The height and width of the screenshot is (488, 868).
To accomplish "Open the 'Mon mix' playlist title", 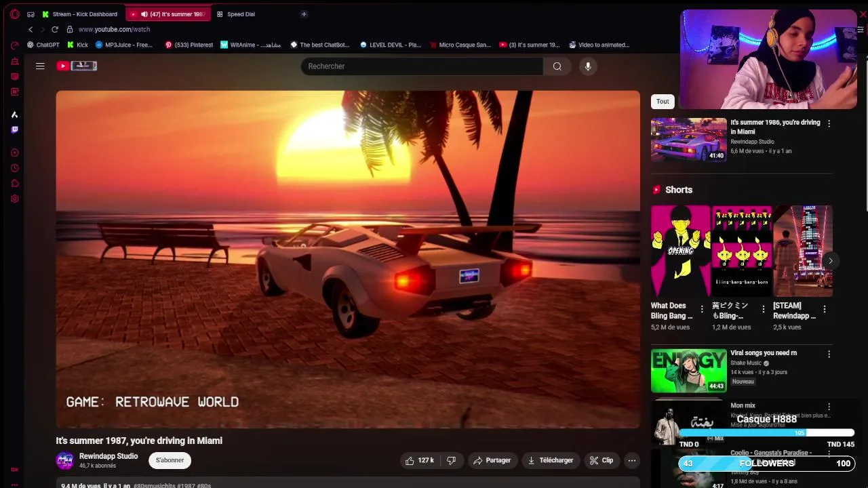I will click(743, 405).
